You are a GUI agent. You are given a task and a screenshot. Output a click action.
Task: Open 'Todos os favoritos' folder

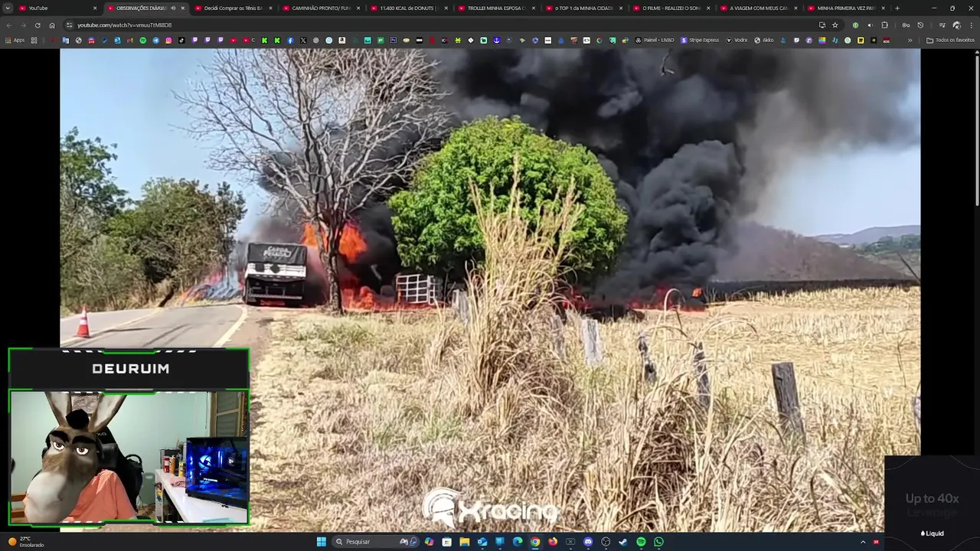[950, 40]
